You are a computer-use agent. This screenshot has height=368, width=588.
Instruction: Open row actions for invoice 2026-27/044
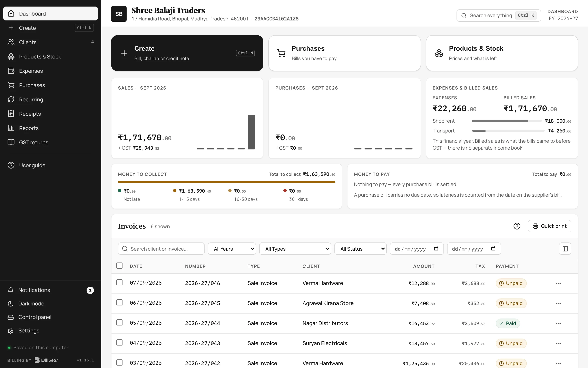pos(558,323)
